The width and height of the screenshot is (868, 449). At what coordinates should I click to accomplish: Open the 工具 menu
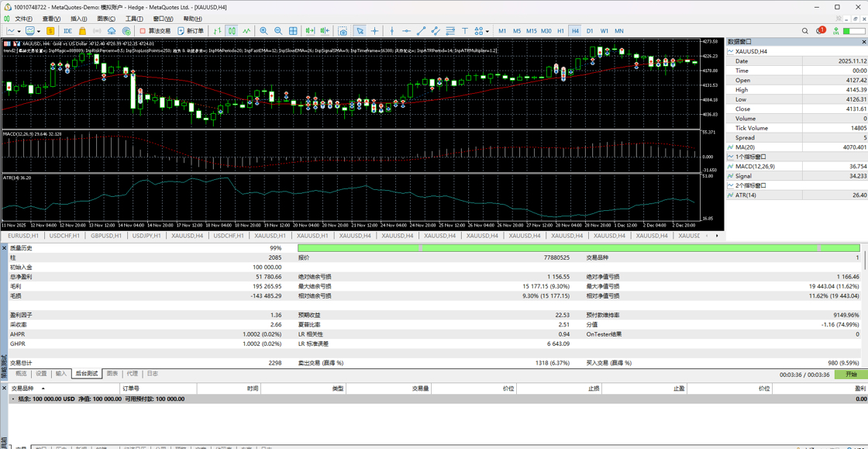tap(134, 19)
